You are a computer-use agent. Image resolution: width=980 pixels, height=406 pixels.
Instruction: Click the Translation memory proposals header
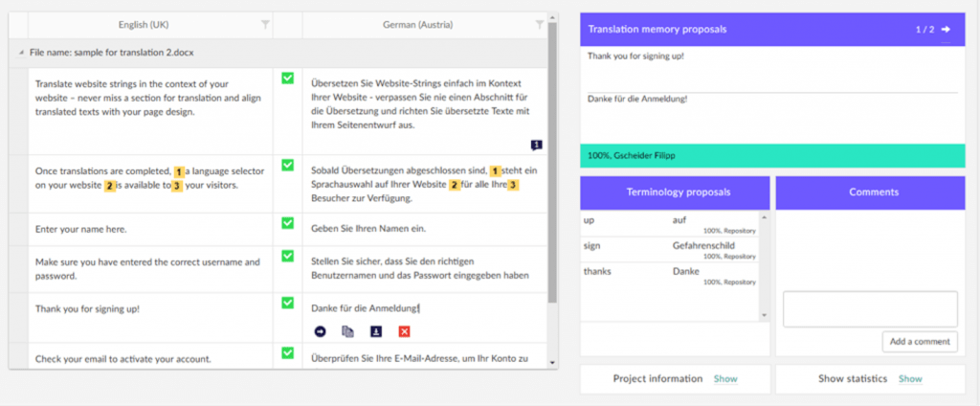[772, 30]
